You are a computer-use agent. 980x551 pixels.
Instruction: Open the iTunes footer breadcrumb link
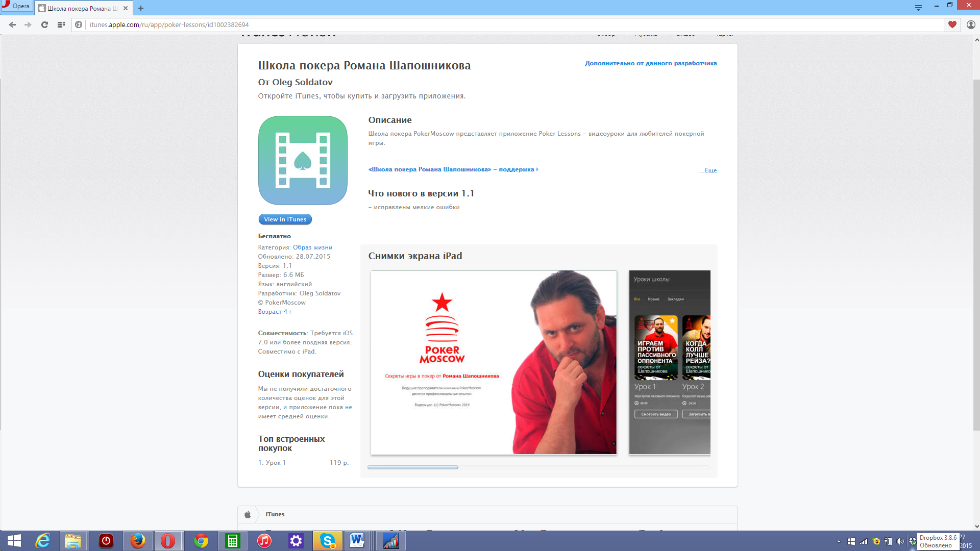tap(275, 514)
